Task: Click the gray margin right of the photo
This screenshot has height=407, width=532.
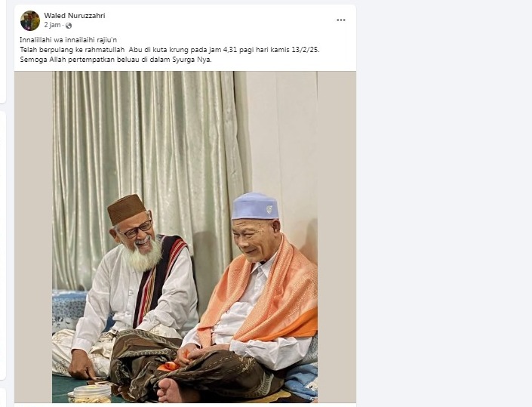Action: tap(337, 237)
